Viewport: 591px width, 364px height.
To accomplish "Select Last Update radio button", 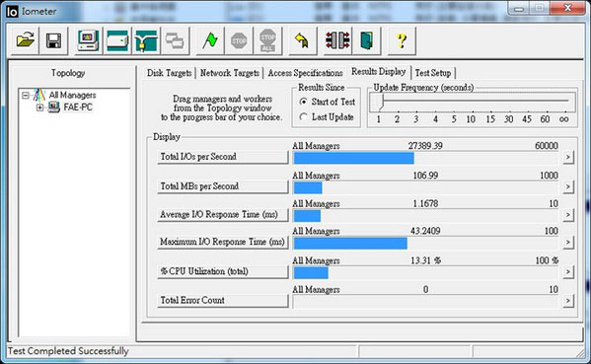I will [x=303, y=116].
